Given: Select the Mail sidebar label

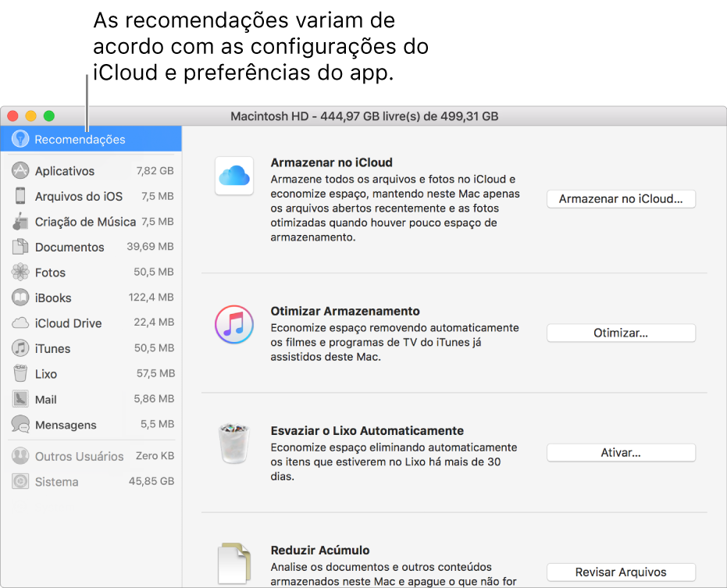Looking at the screenshot, I should [x=46, y=399].
